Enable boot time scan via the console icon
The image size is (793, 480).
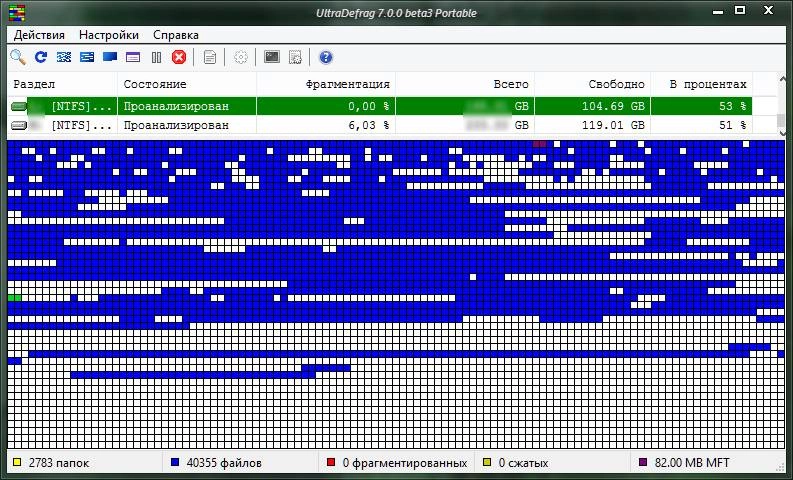point(272,57)
